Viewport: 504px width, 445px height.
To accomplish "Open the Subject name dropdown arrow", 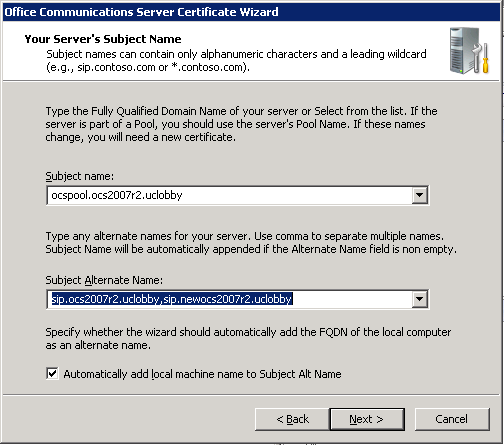I will click(420, 195).
